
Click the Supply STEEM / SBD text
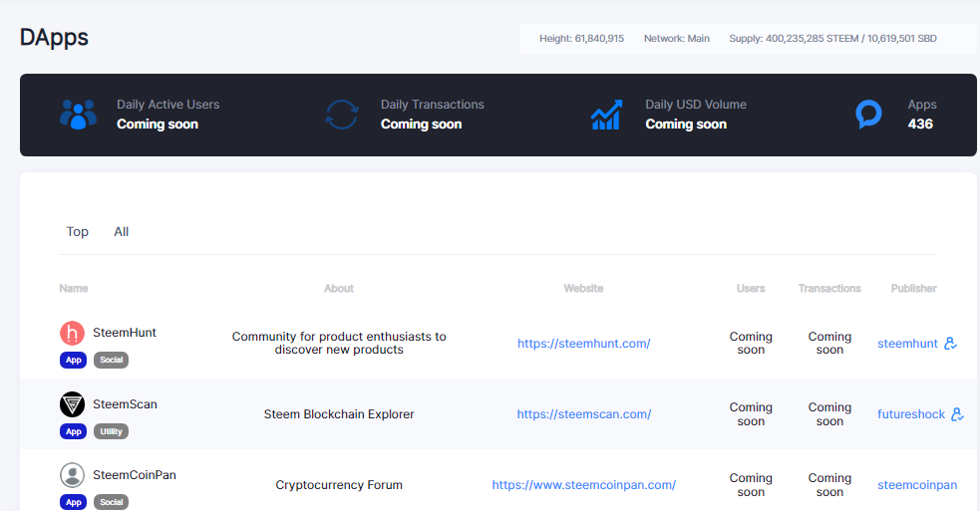[832, 38]
